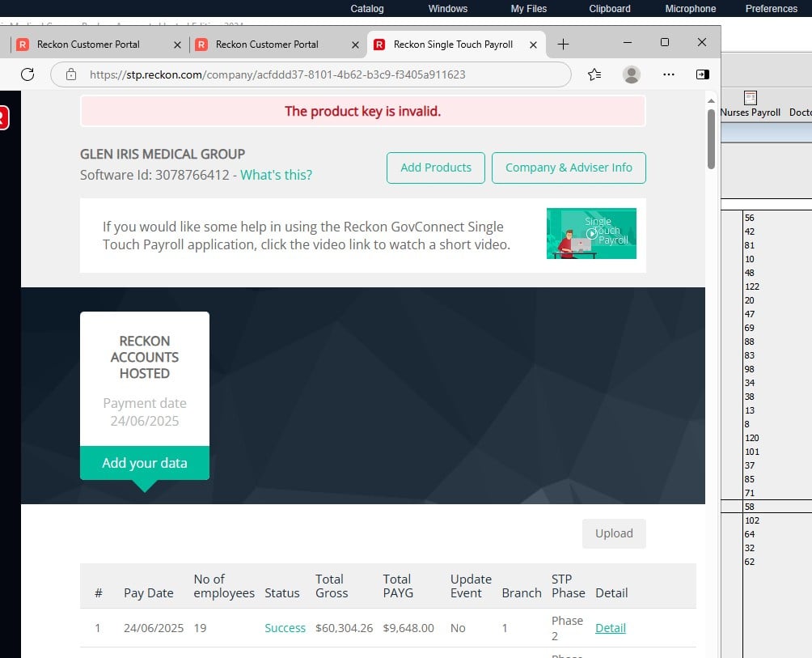Screen dimensions: 812x658
Task: Toggle the browser sidebar icon
Action: [x=702, y=74]
